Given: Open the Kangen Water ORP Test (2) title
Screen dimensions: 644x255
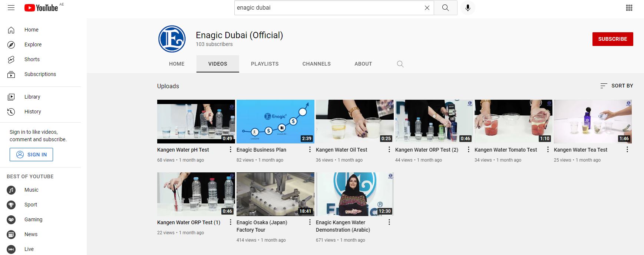Looking at the screenshot, I should (427, 150).
